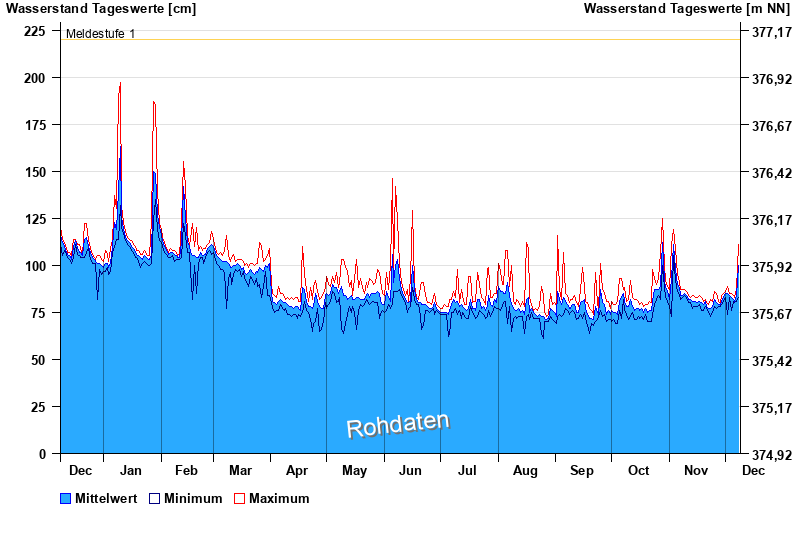
Task: Click the Nov month label
Action: (x=694, y=470)
